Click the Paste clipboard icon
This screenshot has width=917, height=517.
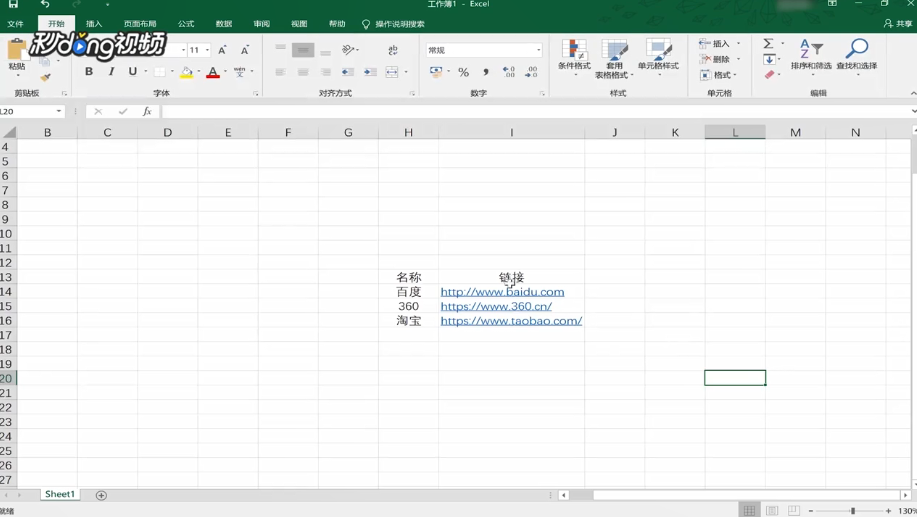point(17,51)
